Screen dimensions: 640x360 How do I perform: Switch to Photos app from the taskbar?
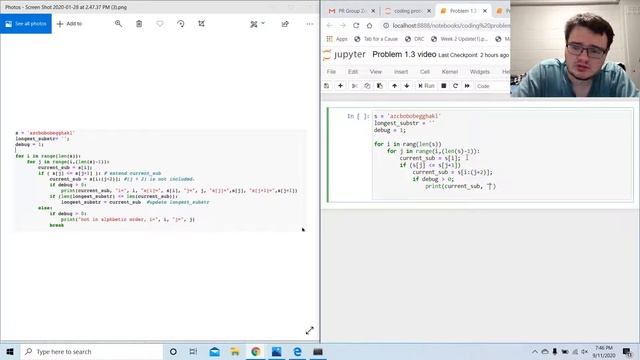click(x=276, y=351)
